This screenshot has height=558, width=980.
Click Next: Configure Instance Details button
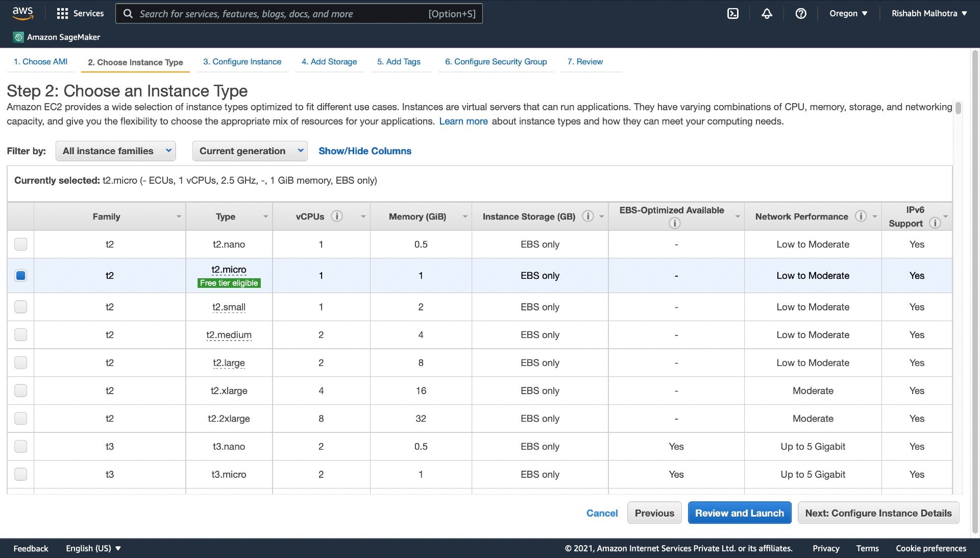coord(878,513)
